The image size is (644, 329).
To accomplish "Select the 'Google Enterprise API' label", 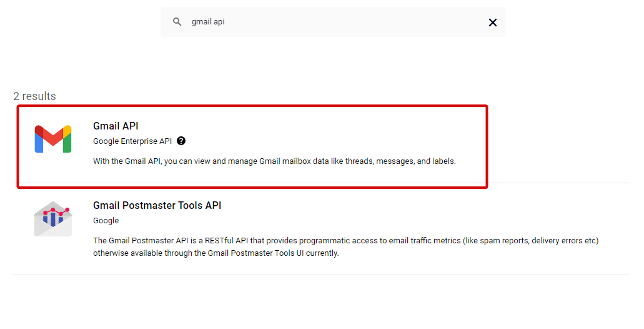I will 132,141.
